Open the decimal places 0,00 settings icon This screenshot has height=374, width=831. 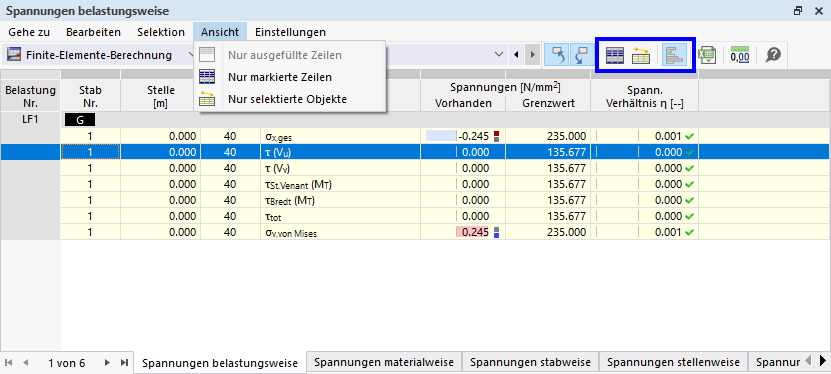(x=739, y=55)
